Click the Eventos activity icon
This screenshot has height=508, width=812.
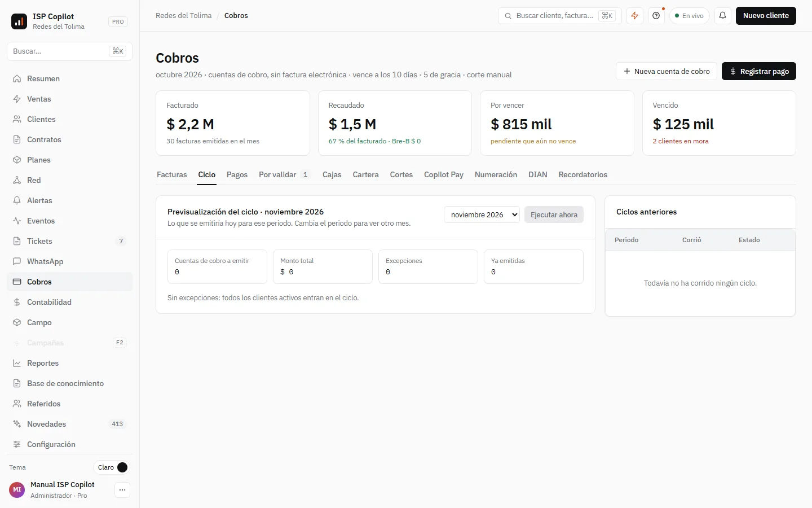pos(17,221)
